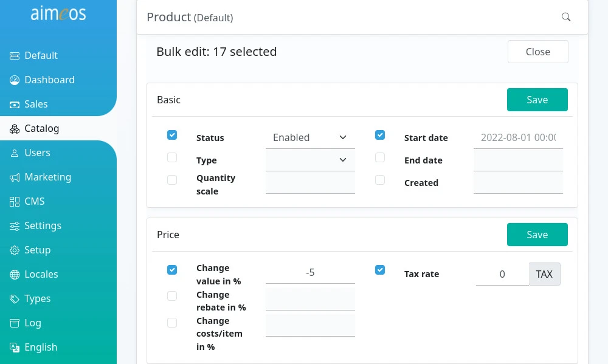Click the Locales globe icon
The image size is (608, 364).
click(15, 275)
